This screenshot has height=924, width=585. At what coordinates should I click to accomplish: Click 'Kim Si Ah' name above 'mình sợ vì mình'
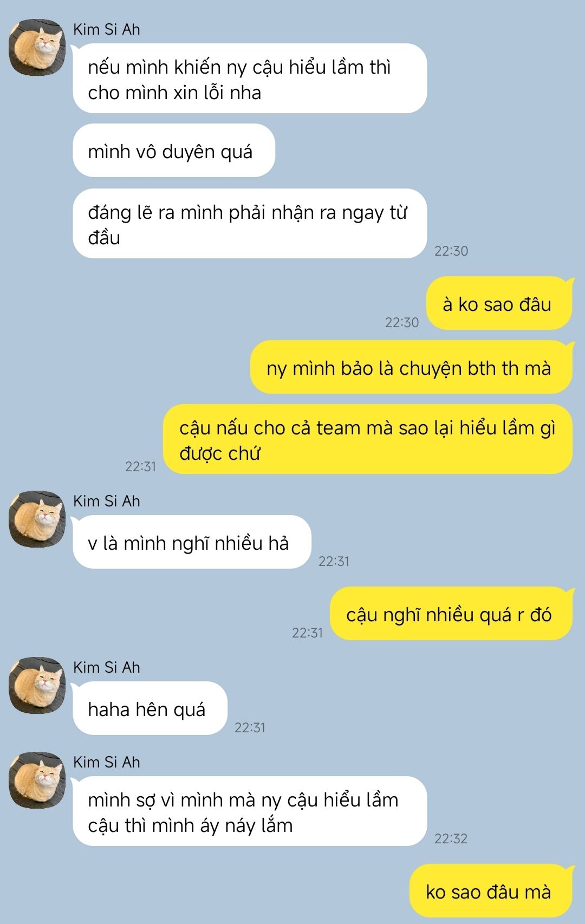(107, 762)
